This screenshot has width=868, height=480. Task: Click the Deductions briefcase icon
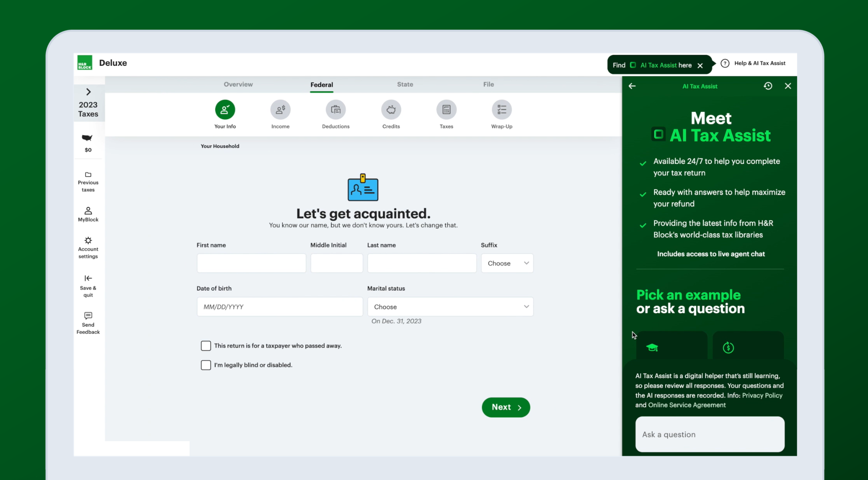click(x=336, y=110)
